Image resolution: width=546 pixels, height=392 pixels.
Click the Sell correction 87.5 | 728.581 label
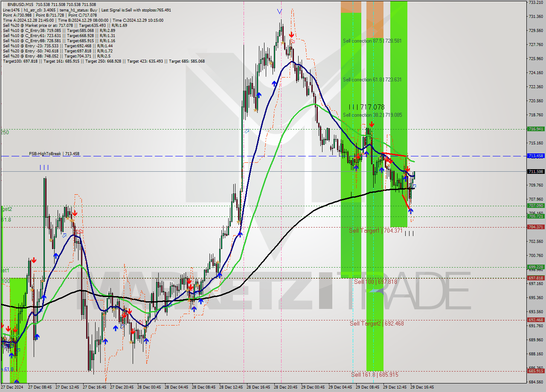point(372,41)
